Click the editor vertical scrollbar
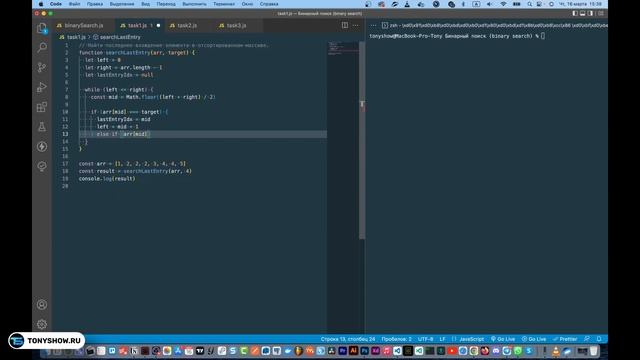Image resolution: width=640 pixels, height=360 pixels. 362,140
